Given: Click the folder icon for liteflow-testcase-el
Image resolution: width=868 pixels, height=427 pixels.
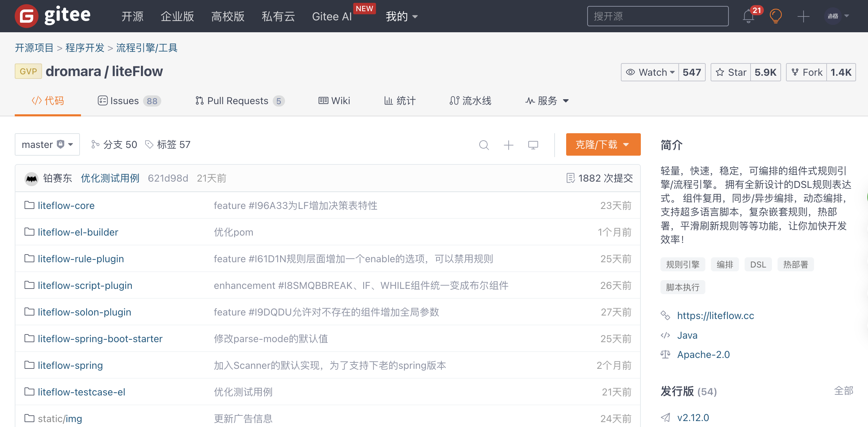Looking at the screenshot, I should (x=29, y=392).
